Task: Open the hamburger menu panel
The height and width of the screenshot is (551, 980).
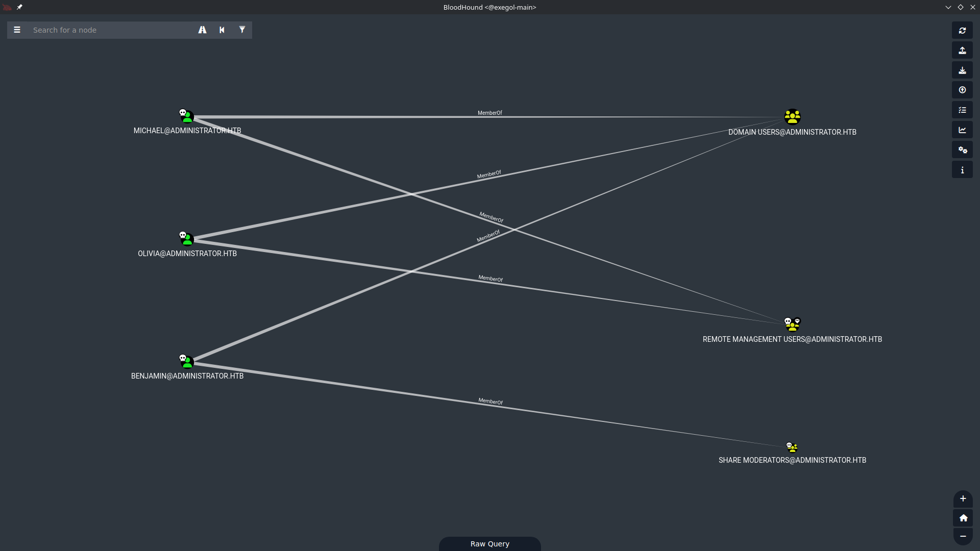Action: pos(17,30)
